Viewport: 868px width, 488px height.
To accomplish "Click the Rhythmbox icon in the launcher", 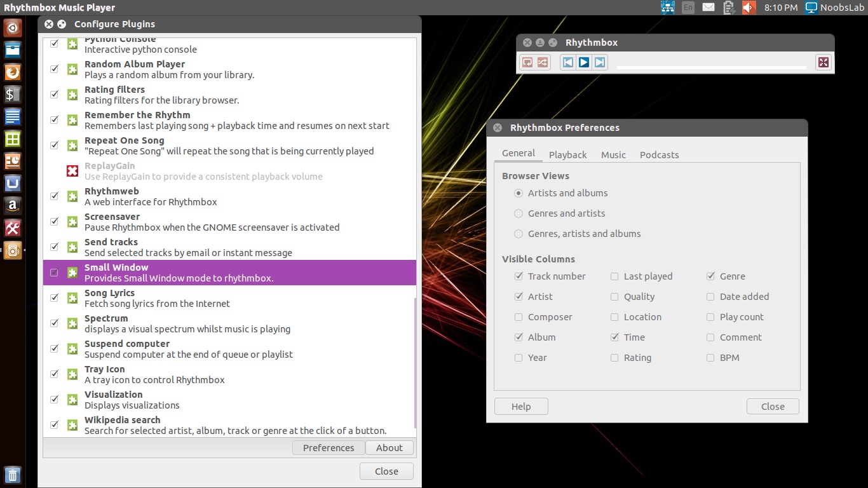I will coord(13,250).
